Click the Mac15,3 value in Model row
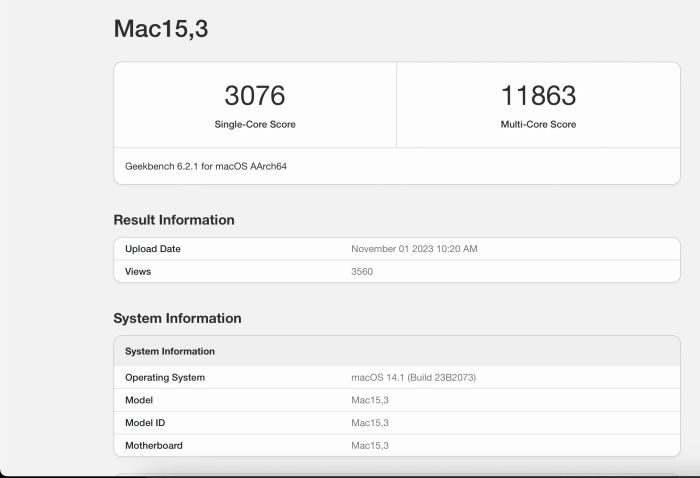700x478 pixels. 369,400
